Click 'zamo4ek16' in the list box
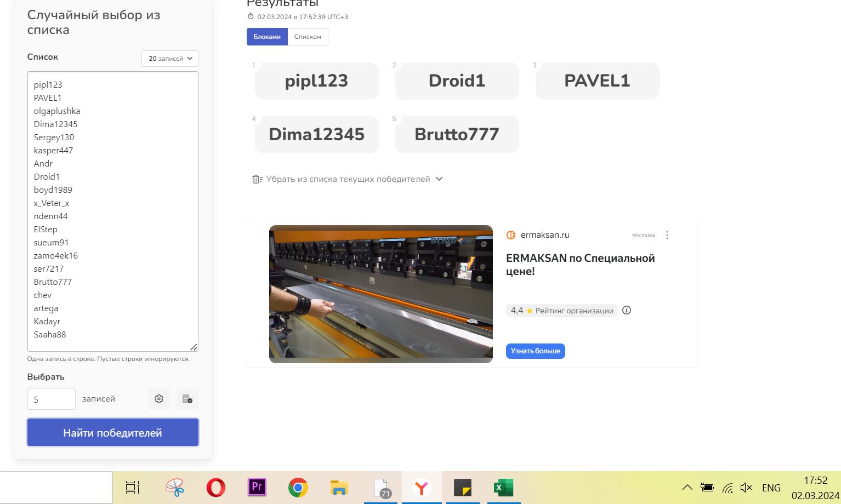The width and height of the screenshot is (841, 504). coord(56,256)
